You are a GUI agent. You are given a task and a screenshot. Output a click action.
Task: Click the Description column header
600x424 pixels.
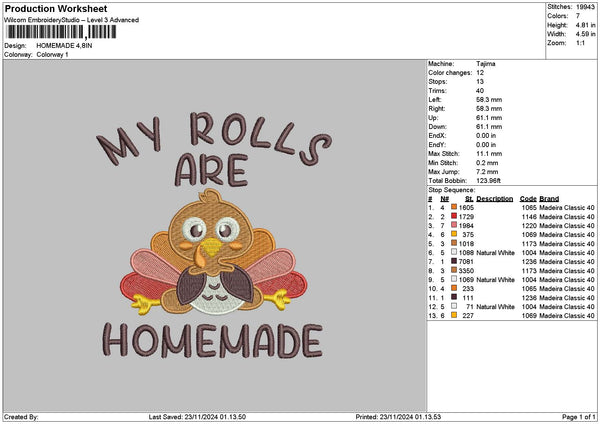(494, 199)
